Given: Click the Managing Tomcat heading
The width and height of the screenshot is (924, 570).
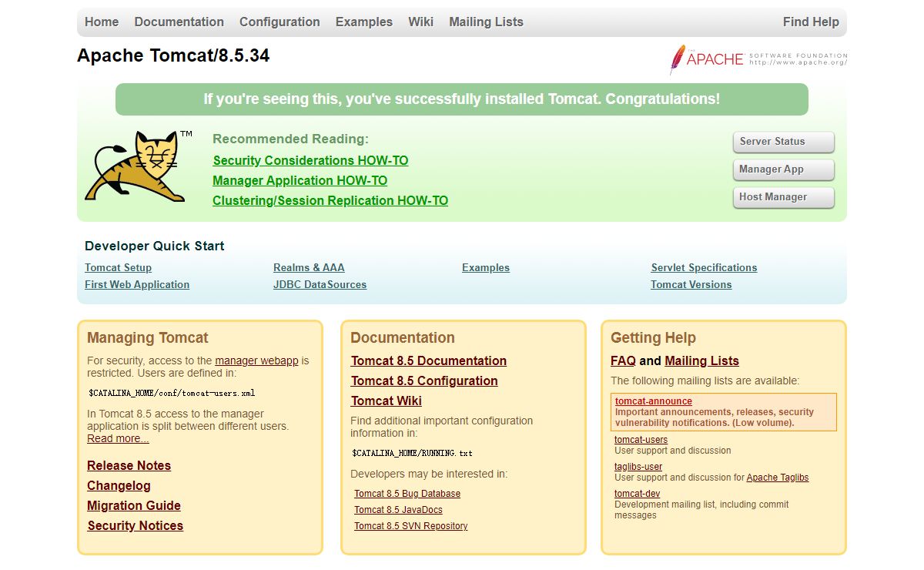Looking at the screenshot, I should 148,337.
